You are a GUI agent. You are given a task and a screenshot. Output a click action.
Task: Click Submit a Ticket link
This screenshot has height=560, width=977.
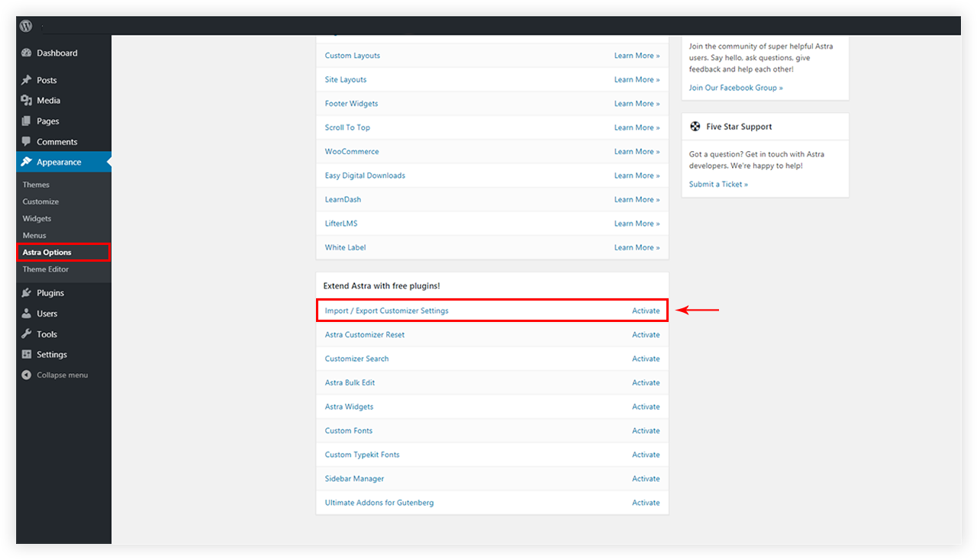point(718,185)
